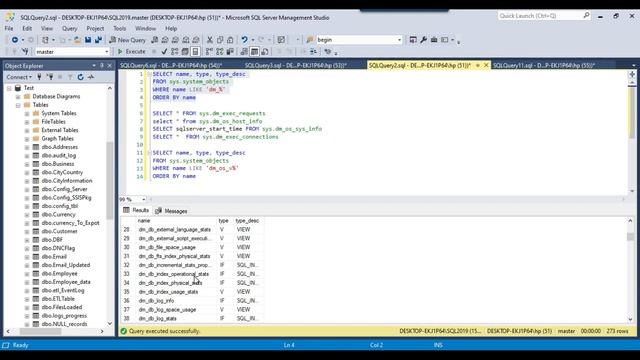640x360 pixels.
Task: Click the Quick Launch search icon
Action: 587,16
